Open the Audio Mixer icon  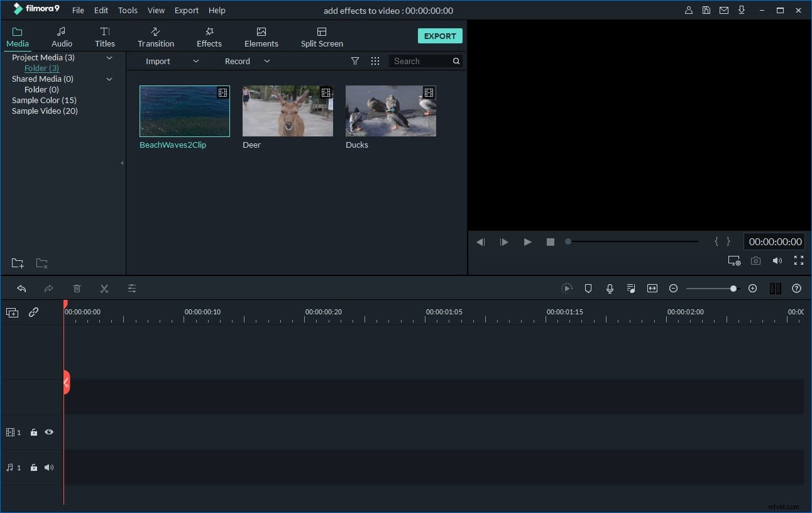(630, 288)
